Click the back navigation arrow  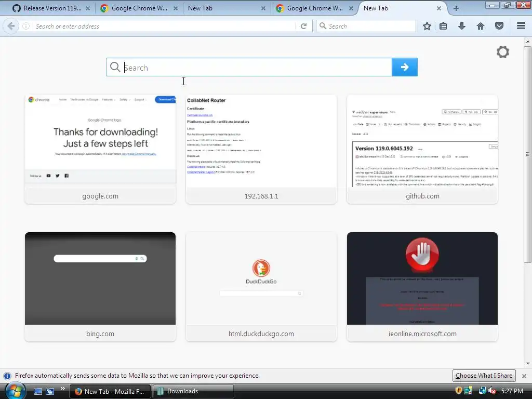coord(11,26)
